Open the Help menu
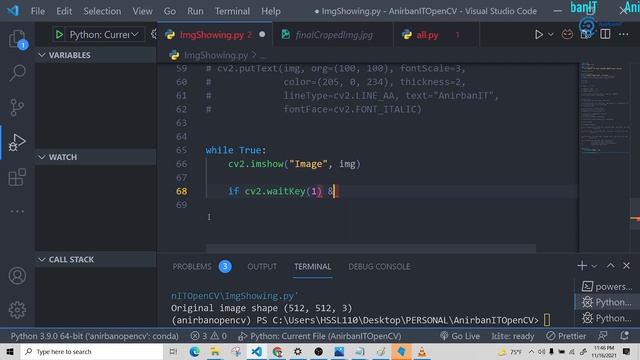Image resolution: width=640 pixels, height=360 pixels. (x=271, y=11)
